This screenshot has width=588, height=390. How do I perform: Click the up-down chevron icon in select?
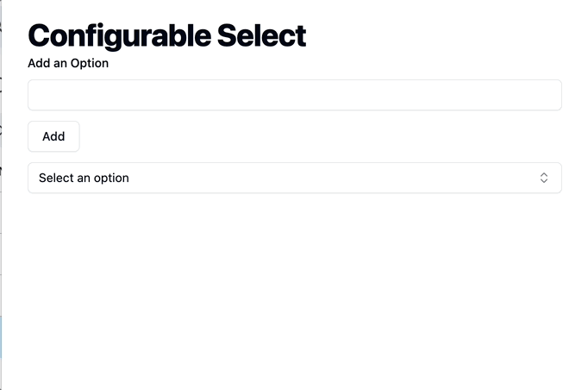[544, 178]
